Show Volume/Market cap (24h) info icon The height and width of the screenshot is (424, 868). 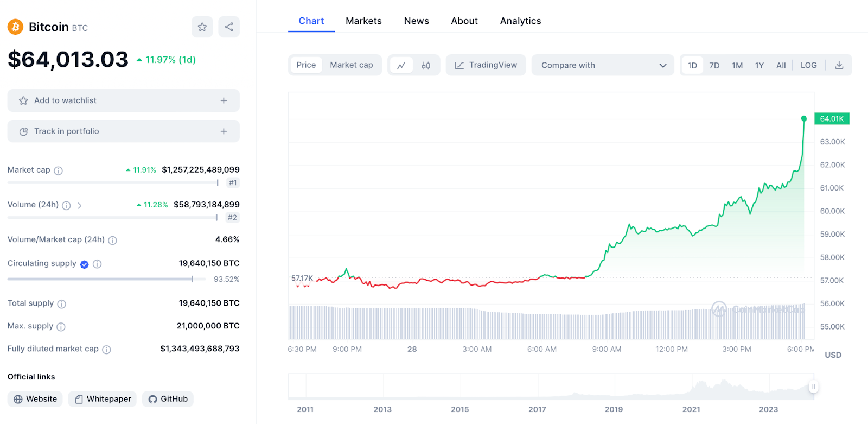pyautogui.click(x=112, y=240)
